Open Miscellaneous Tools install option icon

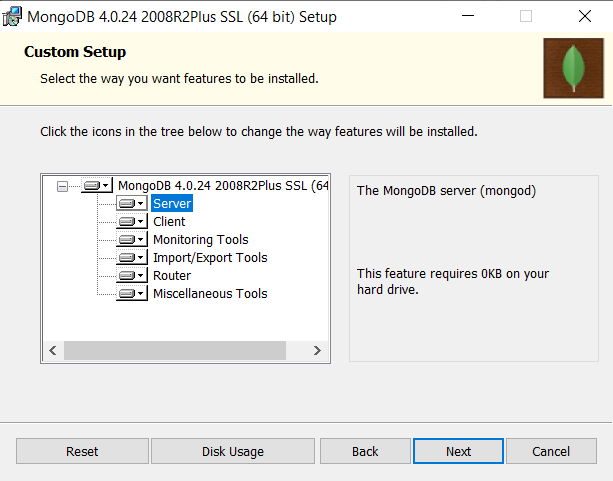pos(131,294)
